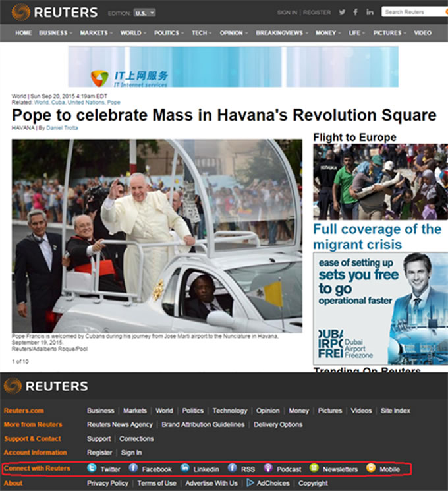The image size is (448, 491).
Task: Open the Video nav item
Action: click(x=423, y=33)
